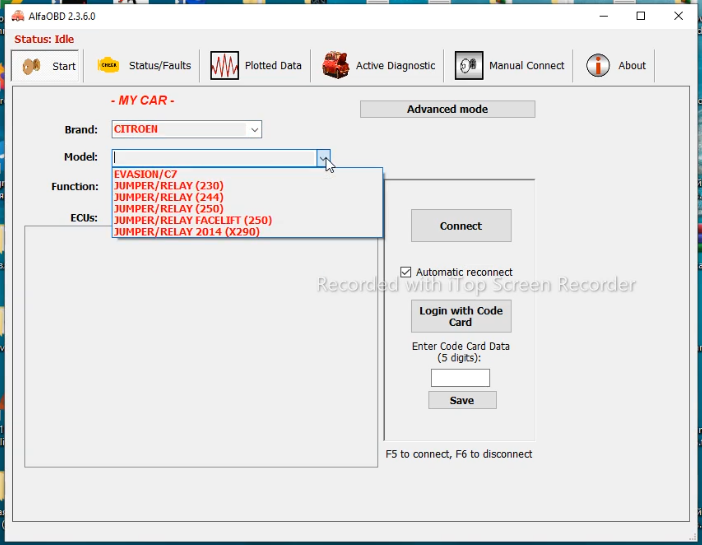
Task: Click the red car diagnostic icon
Action: click(x=335, y=65)
